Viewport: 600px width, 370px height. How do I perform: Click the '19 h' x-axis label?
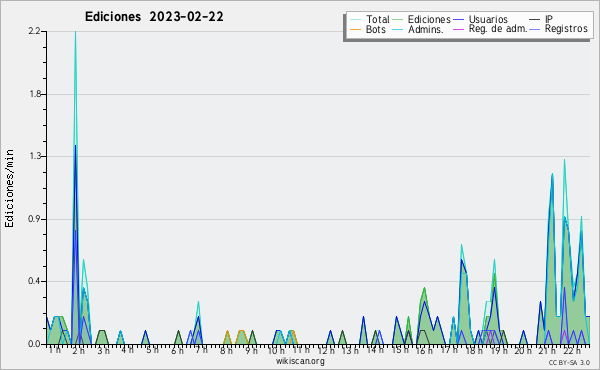point(499,350)
